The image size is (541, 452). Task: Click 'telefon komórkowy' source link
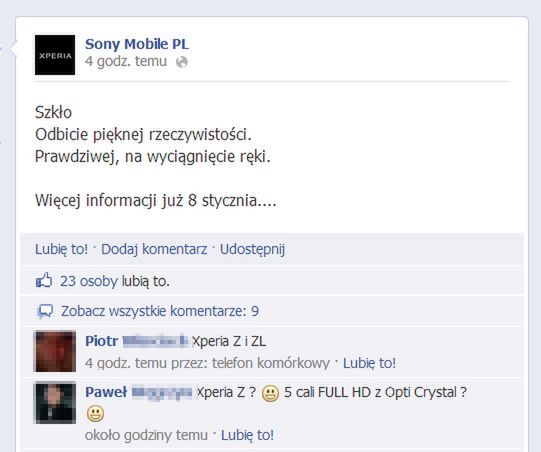(271, 363)
